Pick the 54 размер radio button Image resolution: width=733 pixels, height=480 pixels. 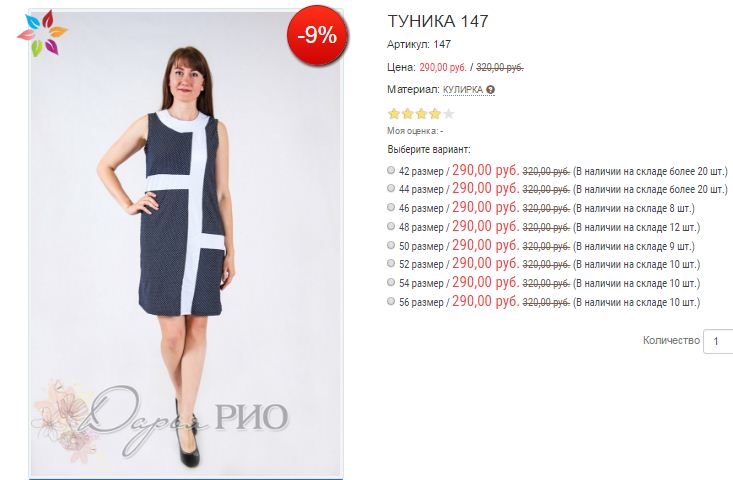pos(391,282)
